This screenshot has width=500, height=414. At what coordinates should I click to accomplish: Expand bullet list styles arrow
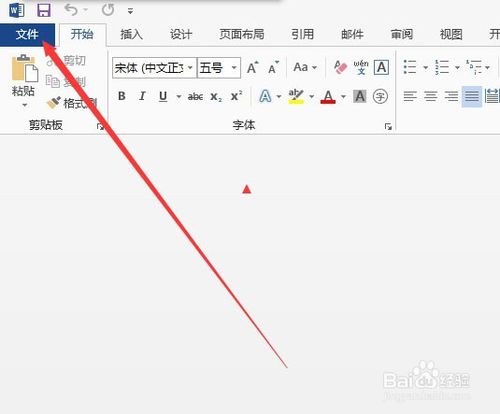coord(426,68)
